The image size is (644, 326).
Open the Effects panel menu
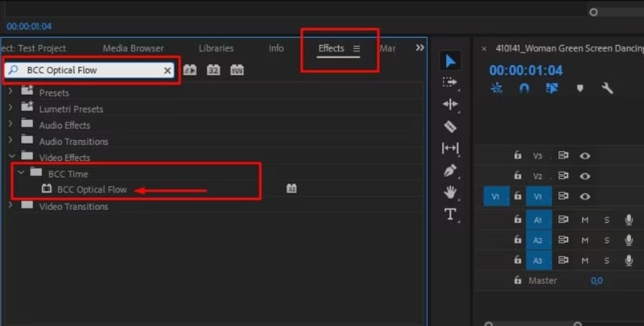[357, 48]
